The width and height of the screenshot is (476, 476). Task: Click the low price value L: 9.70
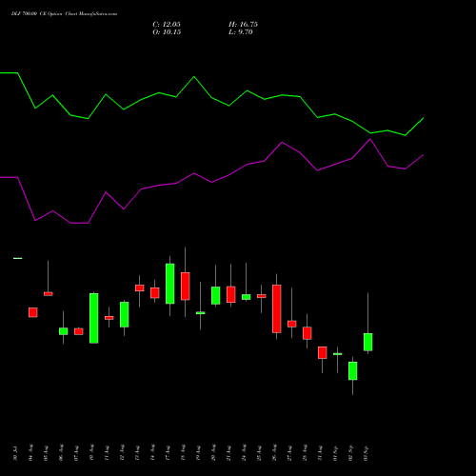coord(241,32)
